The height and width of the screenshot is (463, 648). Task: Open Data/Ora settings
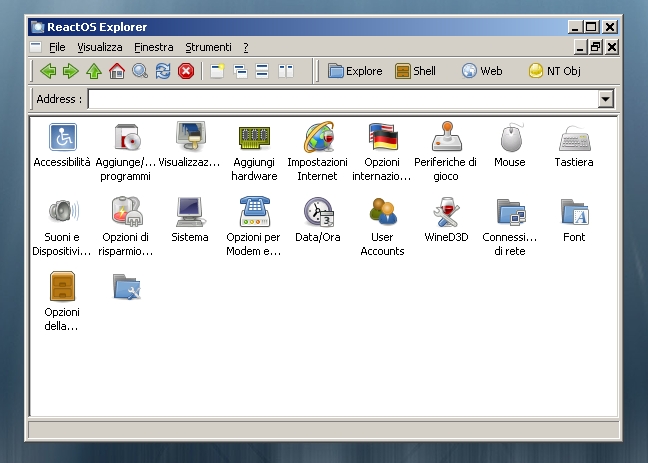pyautogui.click(x=317, y=220)
